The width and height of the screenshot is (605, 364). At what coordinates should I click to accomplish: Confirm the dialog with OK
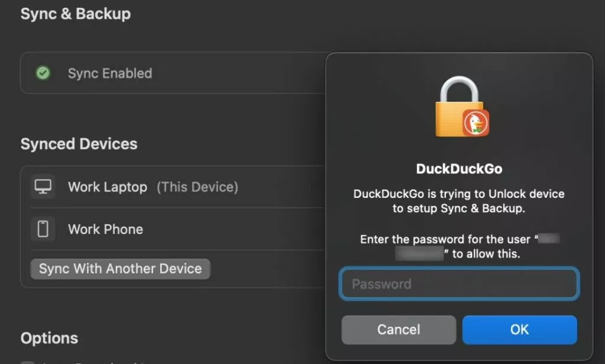coord(519,330)
